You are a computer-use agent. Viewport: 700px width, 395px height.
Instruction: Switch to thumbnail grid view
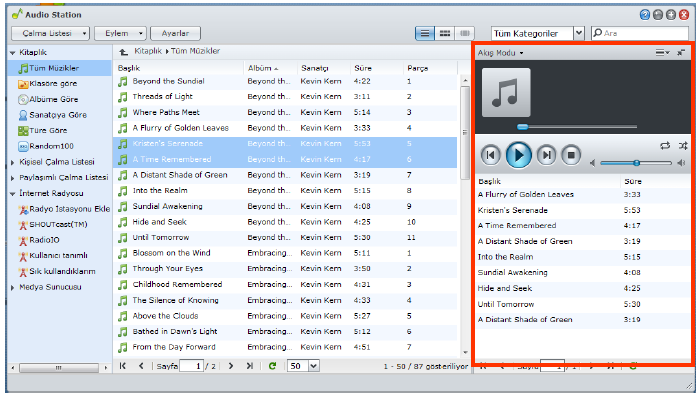pos(445,33)
